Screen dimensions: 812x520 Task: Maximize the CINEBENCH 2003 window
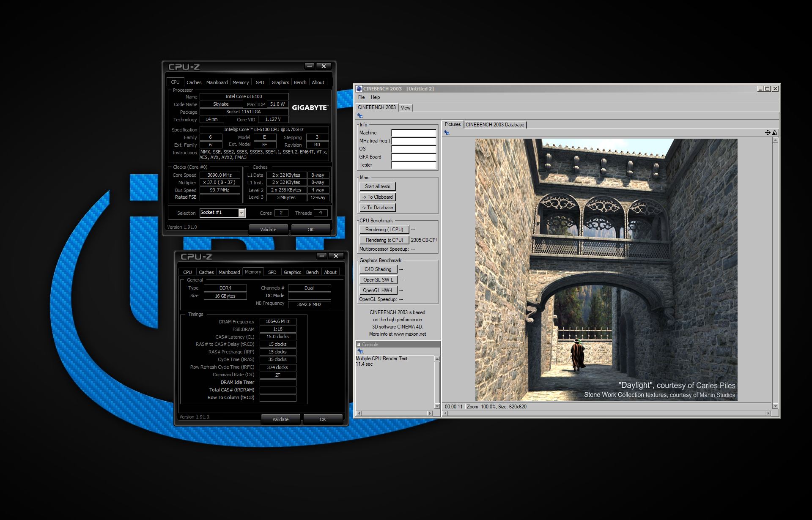point(768,89)
